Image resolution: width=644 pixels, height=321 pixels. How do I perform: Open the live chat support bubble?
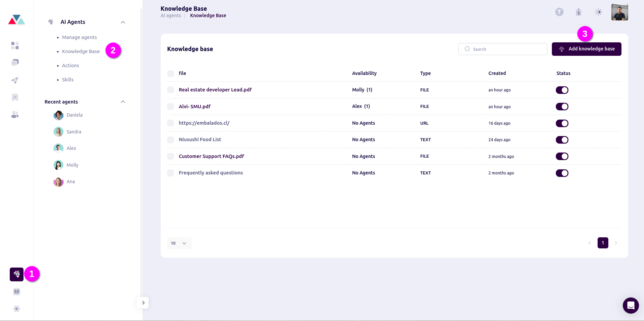(631, 306)
